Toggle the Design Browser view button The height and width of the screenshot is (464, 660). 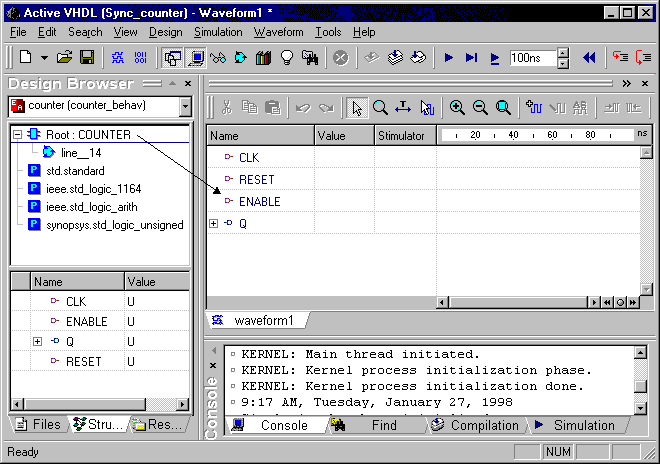tap(172, 58)
